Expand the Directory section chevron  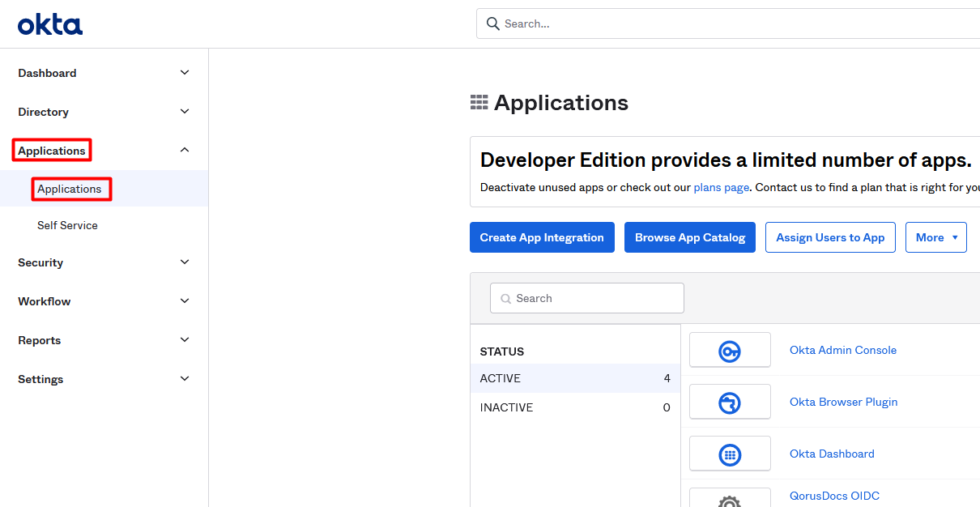[185, 112]
